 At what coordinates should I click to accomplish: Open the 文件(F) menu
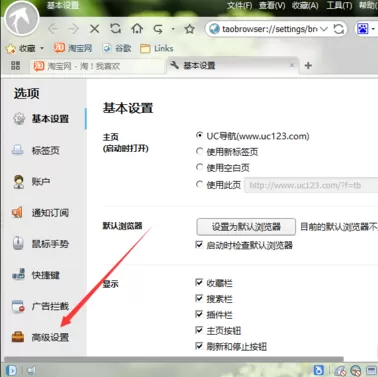pyautogui.click(x=240, y=6)
